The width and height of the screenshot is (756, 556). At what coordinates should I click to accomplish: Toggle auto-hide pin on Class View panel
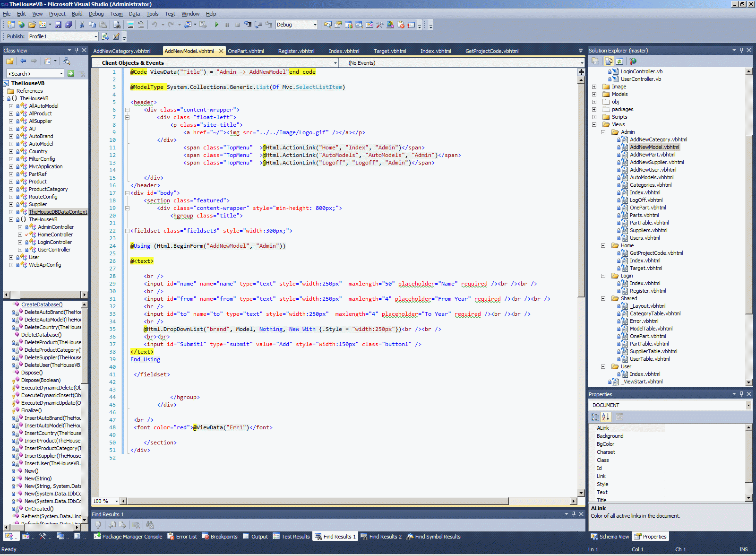[77, 50]
